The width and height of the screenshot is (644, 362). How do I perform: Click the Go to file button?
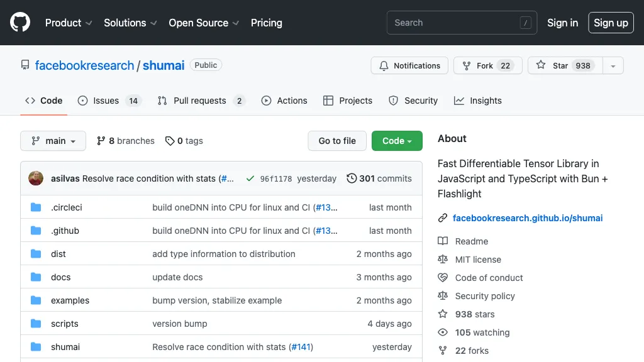point(337,141)
